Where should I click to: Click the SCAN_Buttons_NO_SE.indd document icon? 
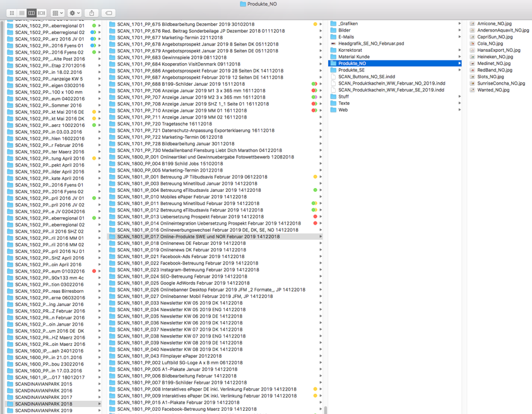333,77
